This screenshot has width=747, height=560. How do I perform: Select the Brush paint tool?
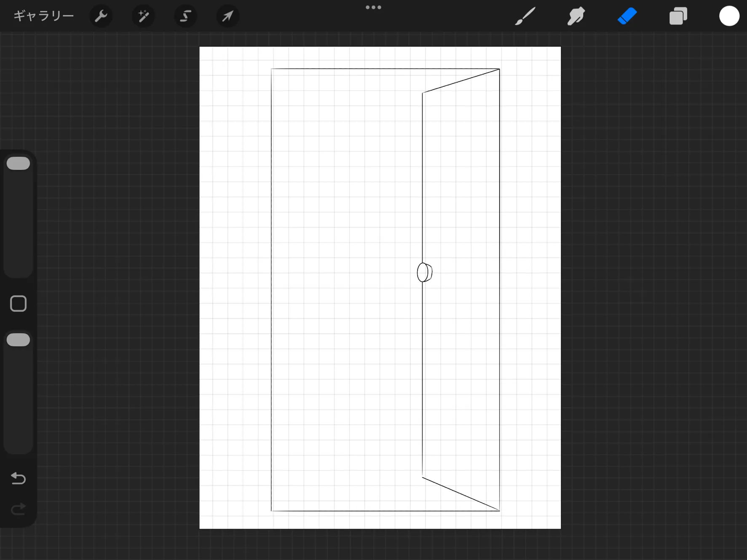(525, 16)
